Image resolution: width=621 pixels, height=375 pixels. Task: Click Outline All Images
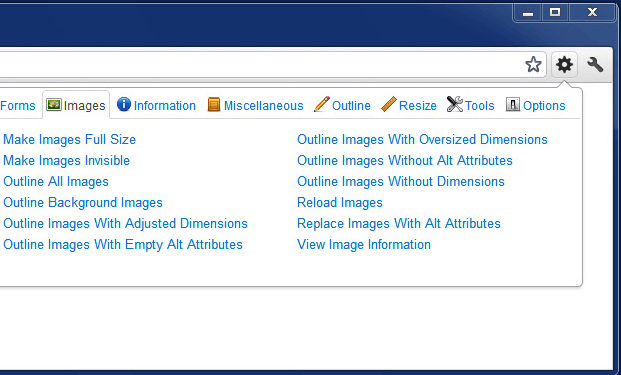pyautogui.click(x=56, y=181)
